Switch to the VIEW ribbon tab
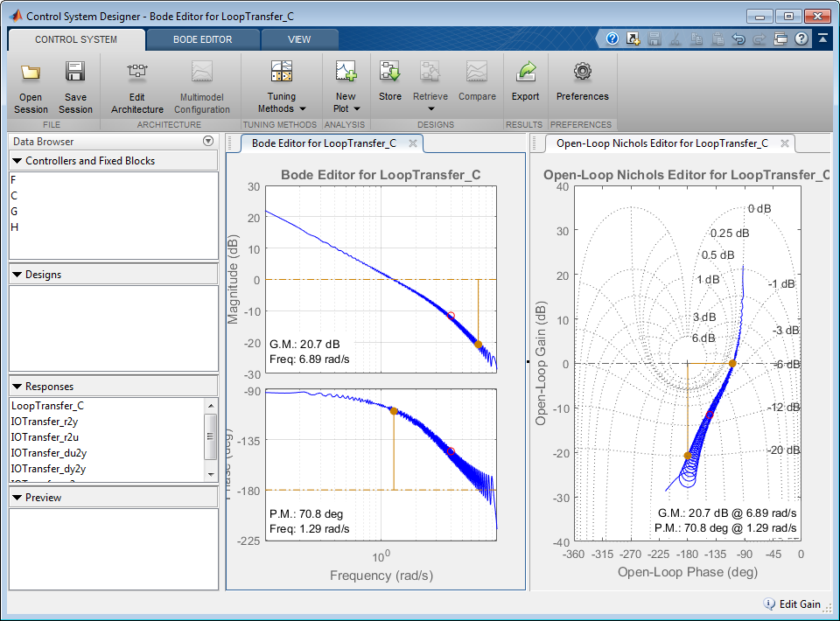Image resolution: width=840 pixels, height=621 pixels. (299, 39)
